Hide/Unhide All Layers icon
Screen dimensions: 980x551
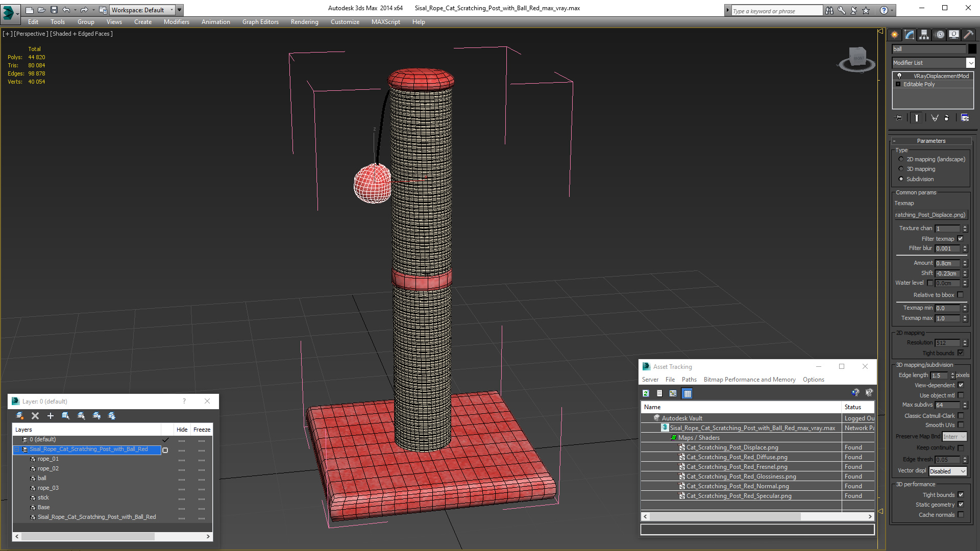[96, 416]
